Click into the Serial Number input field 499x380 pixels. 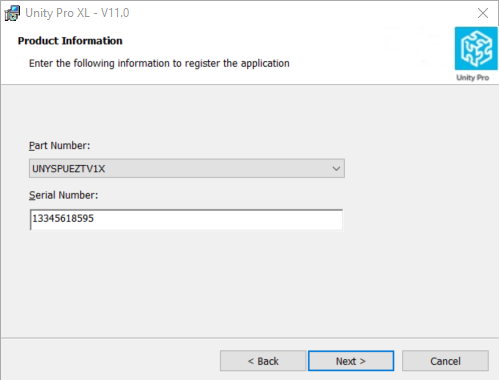(186, 220)
